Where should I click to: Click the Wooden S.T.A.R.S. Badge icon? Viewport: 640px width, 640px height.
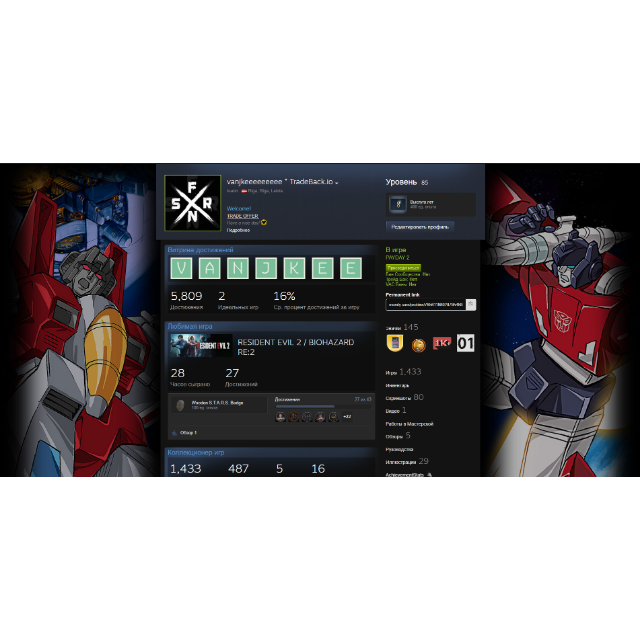pyautogui.click(x=180, y=405)
